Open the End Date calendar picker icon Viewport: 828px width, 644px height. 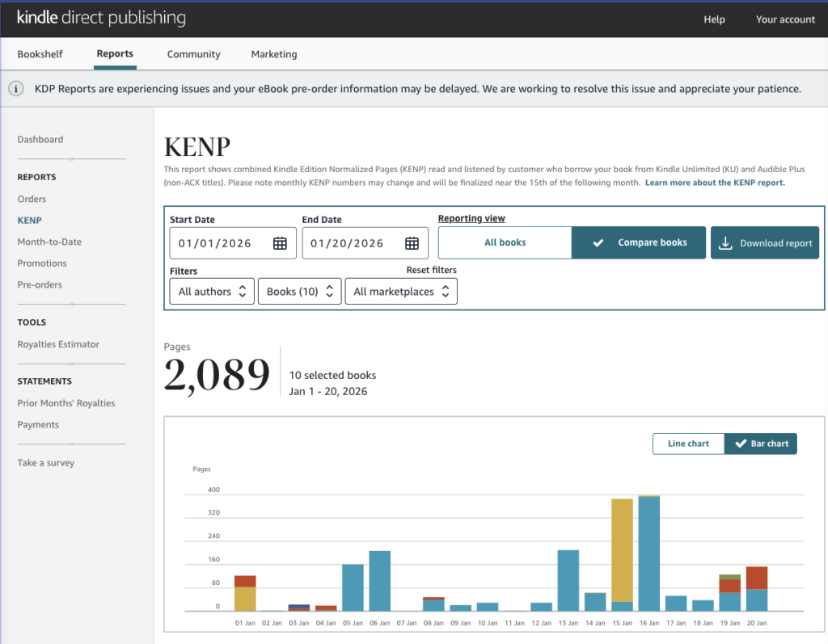coord(412,243)
